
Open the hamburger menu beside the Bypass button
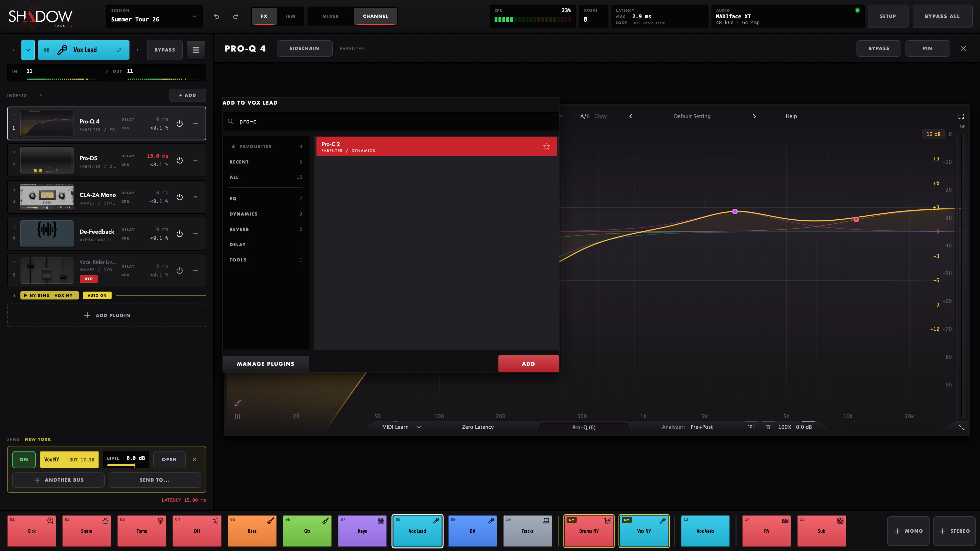[196, 50]
